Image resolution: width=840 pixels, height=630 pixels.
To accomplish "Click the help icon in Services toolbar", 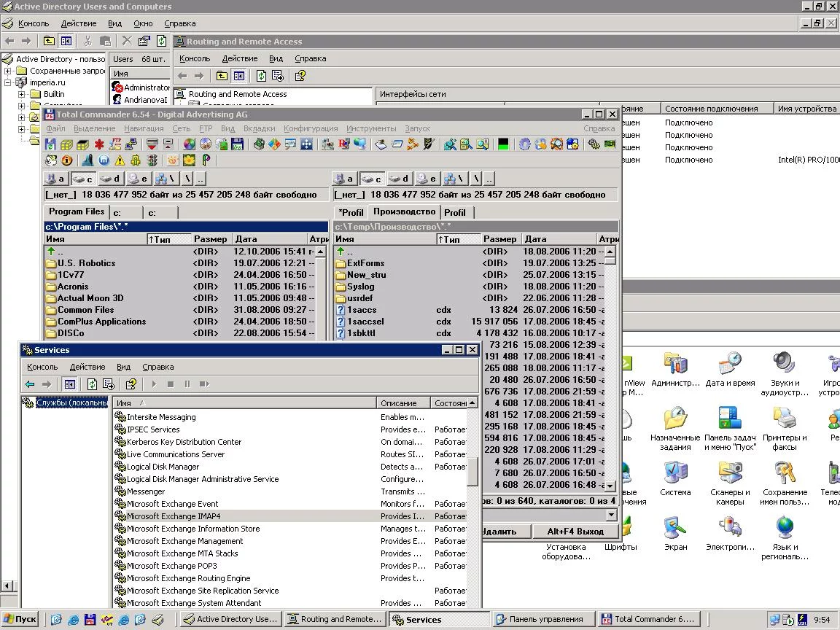I will coord(131,384).
